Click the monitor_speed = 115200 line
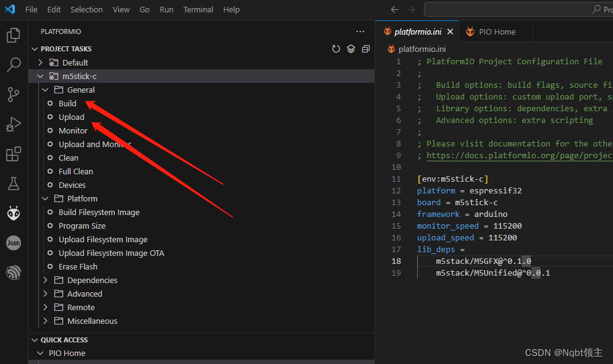613x364 pixels. (x=469, y=226)
